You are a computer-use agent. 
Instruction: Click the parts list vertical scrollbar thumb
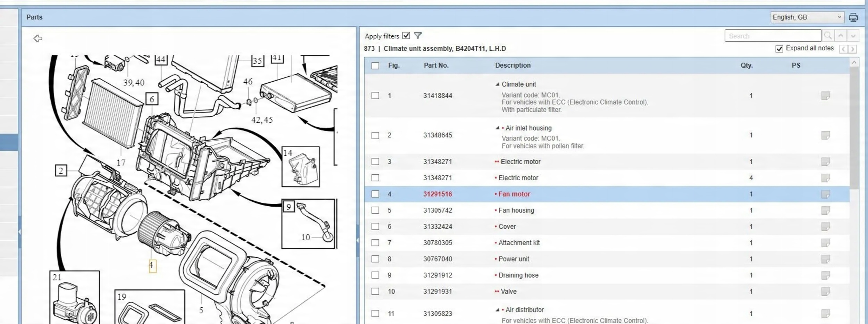coord(854,128)
